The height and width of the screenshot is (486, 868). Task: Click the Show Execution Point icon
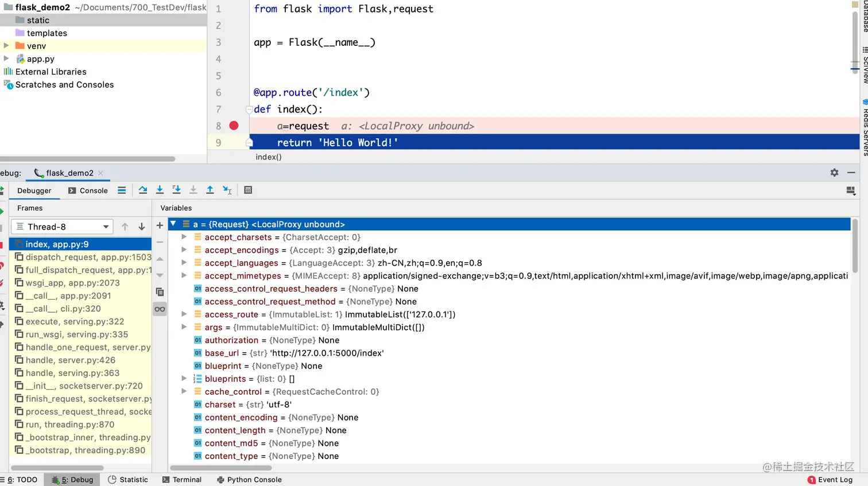click(x=122, y=190)
